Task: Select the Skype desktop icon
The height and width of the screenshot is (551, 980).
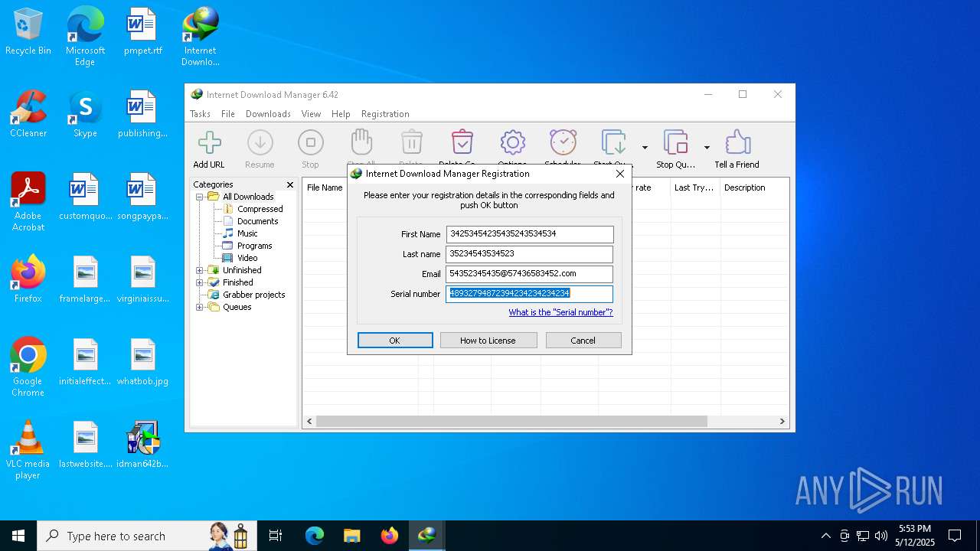Action: tap(85, 115)
